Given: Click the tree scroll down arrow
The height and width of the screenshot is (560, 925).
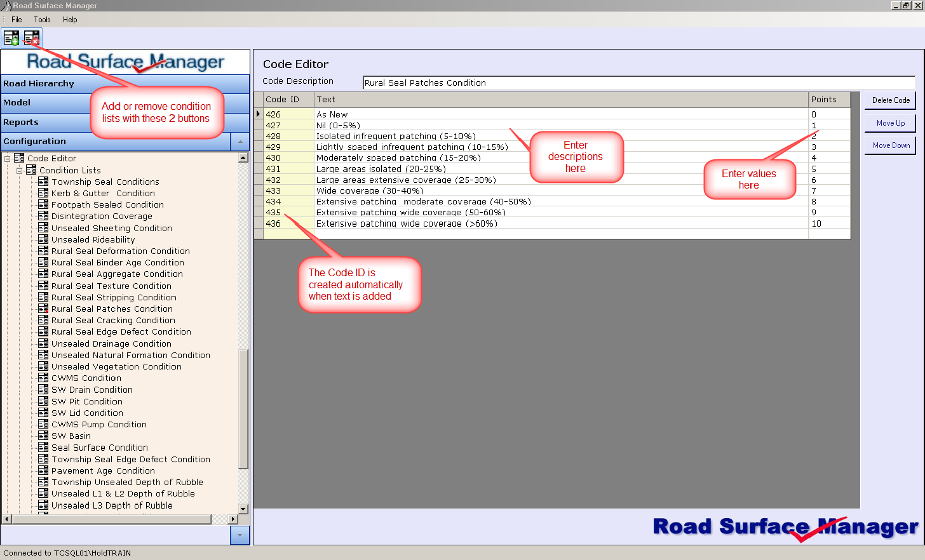Looking at the screenshot, I should click(243, 509).
